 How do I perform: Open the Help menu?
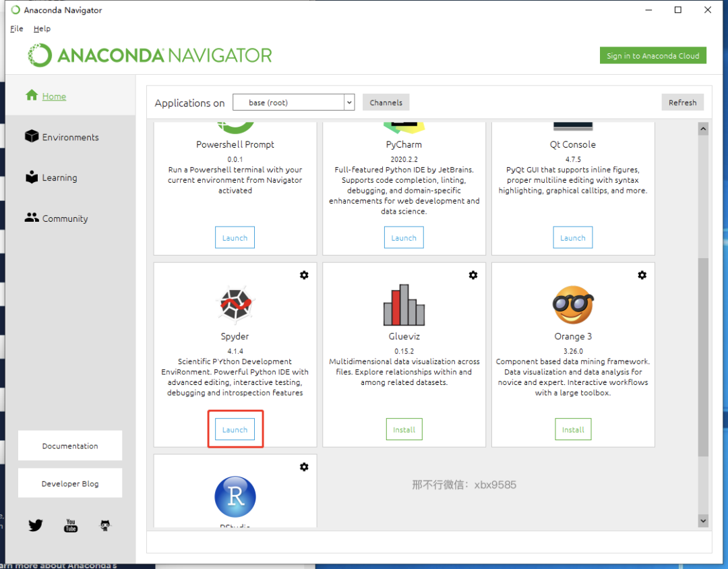pos(42,28)
